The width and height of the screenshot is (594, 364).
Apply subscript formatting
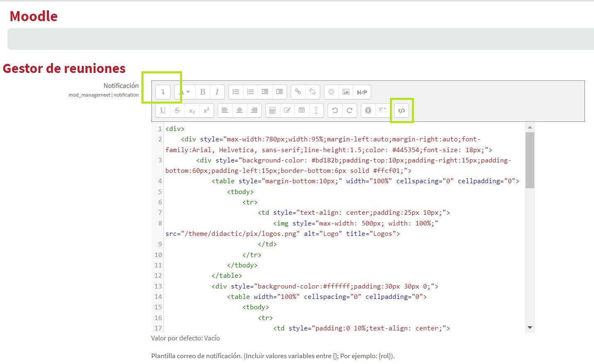click(x=192, y=110)
